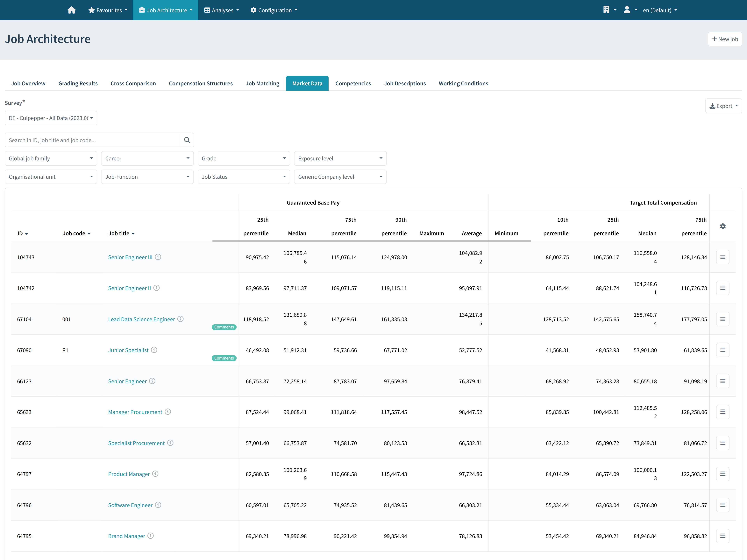Open row menu for Junior Specialist
Screen dimensions: 747x560
coord(722,350)
